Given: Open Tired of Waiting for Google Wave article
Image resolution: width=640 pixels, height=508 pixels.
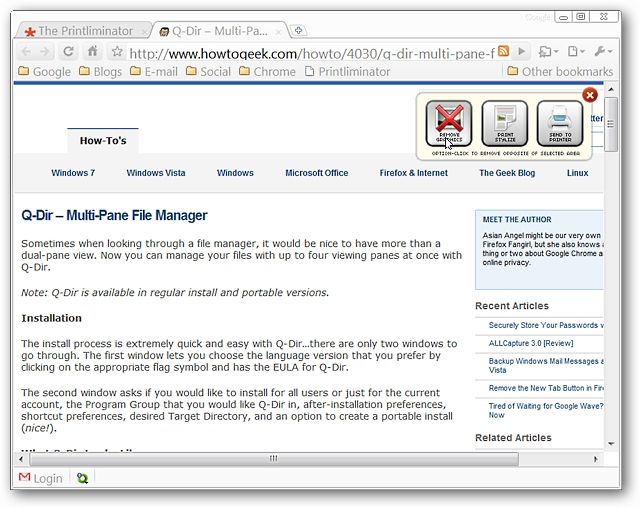Looking at the screenshot, I should point(546,410).
